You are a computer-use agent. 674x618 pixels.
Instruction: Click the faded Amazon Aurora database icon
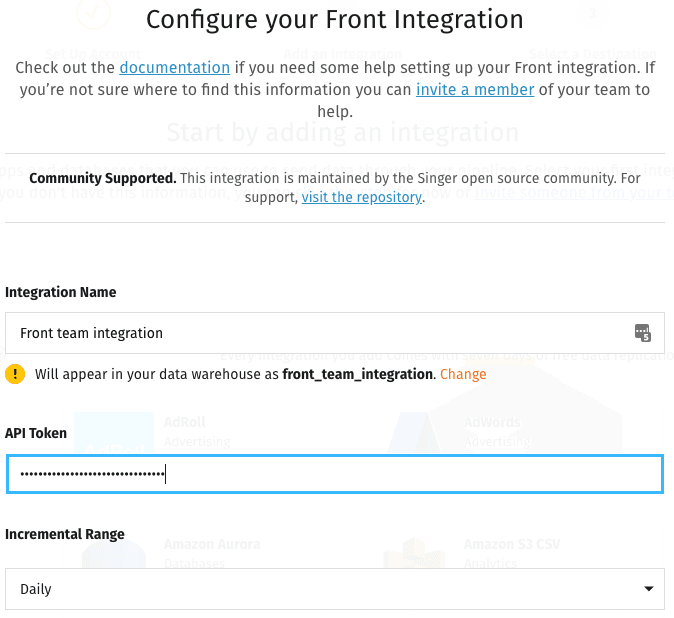(x=114, y=553)
